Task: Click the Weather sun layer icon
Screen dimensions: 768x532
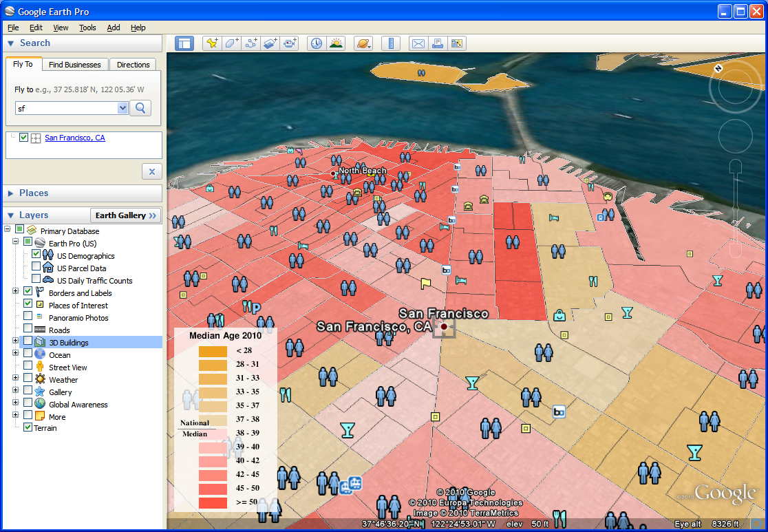Action: point(40,379)
